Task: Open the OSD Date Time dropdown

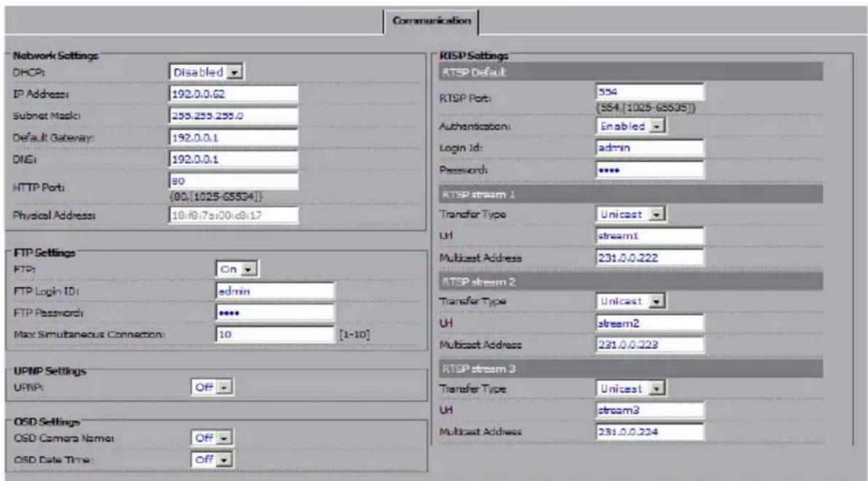Action: pyautogui.click(x=212, y=459)
